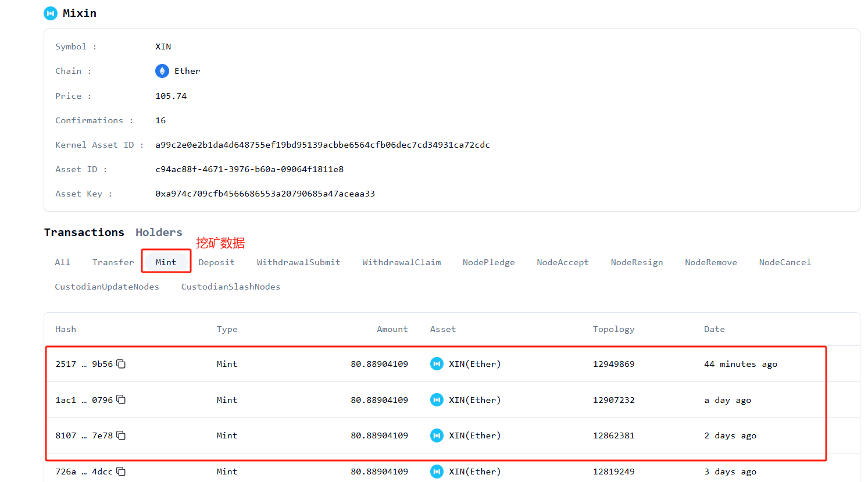Copy the hash 726a … 4dcc
The width and height of the screenshot is (868, 482).
(x=121, y=472)
